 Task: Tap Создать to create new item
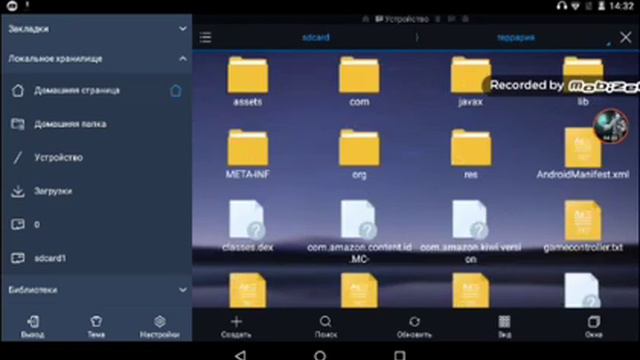236,327
